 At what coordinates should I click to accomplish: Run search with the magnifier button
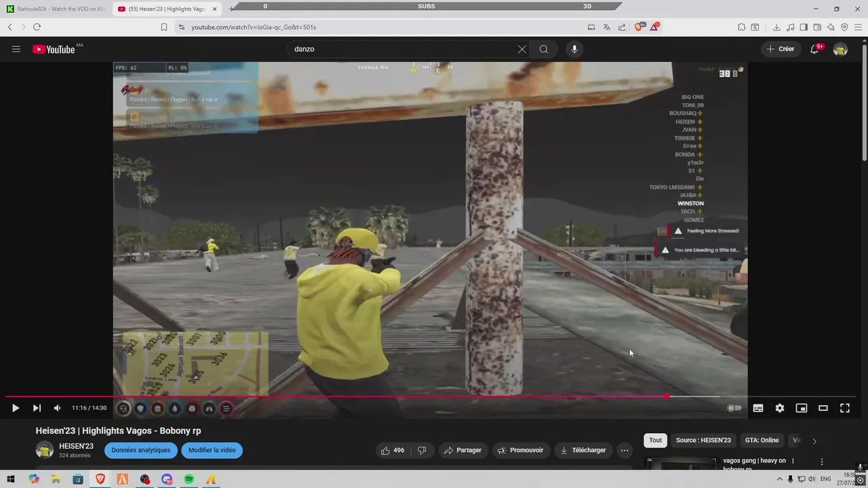point(544,49)
